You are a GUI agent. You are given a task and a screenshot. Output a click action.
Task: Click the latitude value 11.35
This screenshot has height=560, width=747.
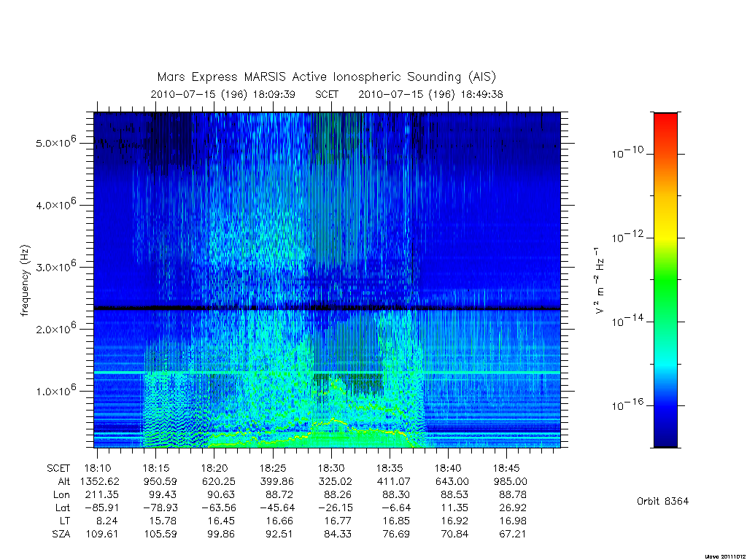tap(454, 507)
